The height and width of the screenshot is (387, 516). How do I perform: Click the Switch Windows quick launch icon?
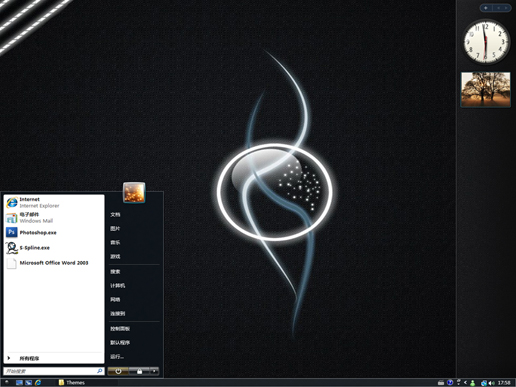pos(29,383)
